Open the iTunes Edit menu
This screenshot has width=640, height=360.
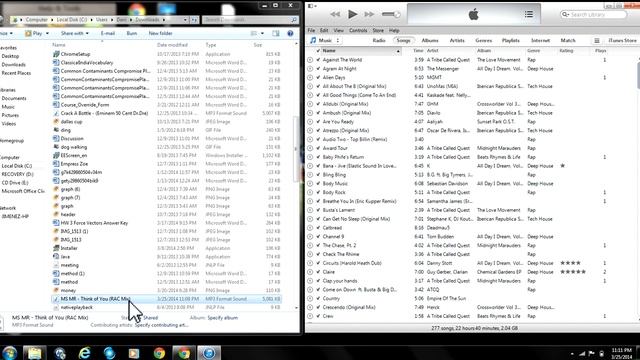(x=324, y=31)
